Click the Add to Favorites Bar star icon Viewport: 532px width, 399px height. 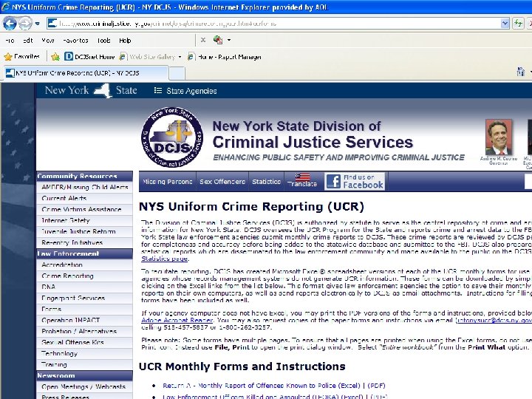tap(55, 57)
